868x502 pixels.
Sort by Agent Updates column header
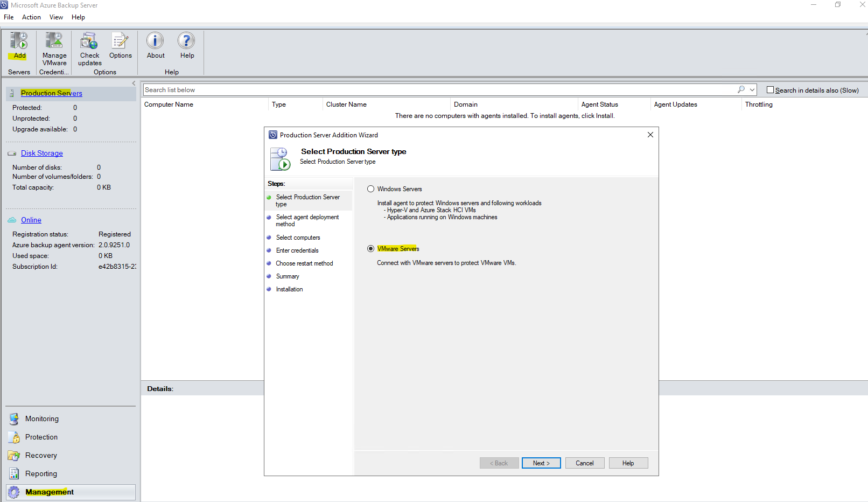pos(676,104)
